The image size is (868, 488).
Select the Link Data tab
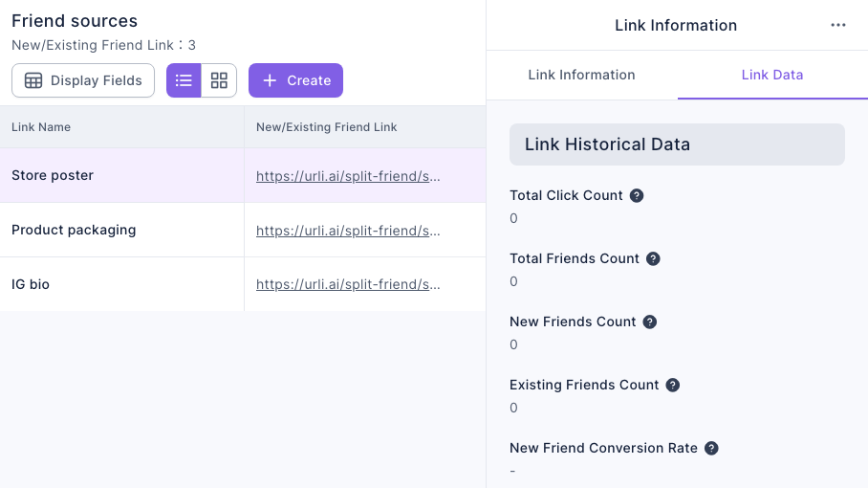(772, 75)
